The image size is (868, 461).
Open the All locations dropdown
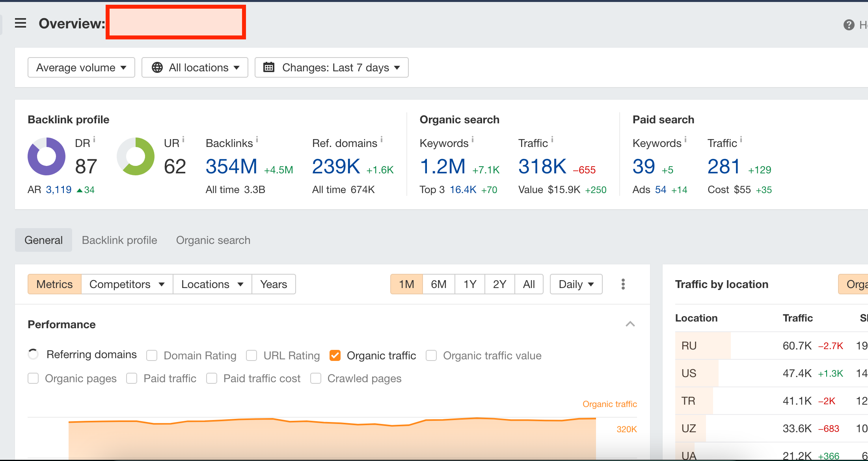[195, 67]
